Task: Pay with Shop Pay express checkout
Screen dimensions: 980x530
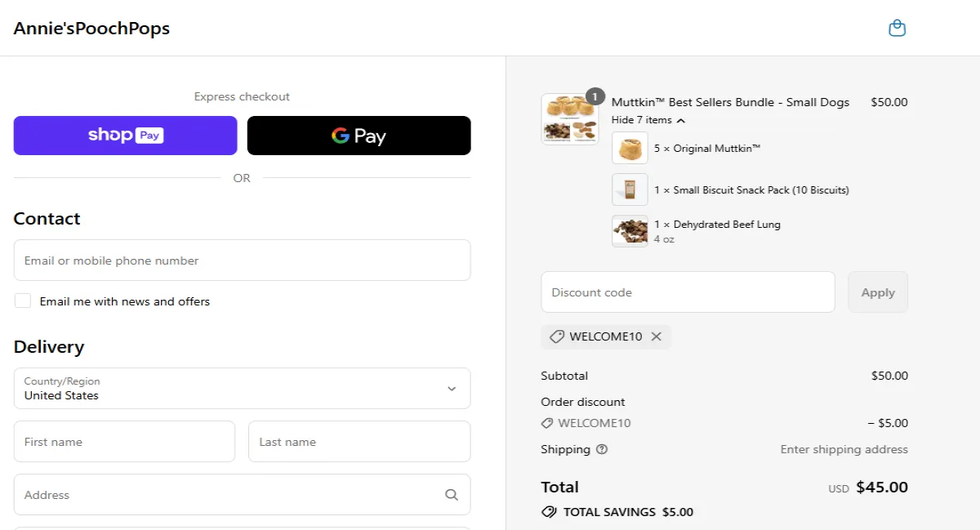Action: point(125,136)
